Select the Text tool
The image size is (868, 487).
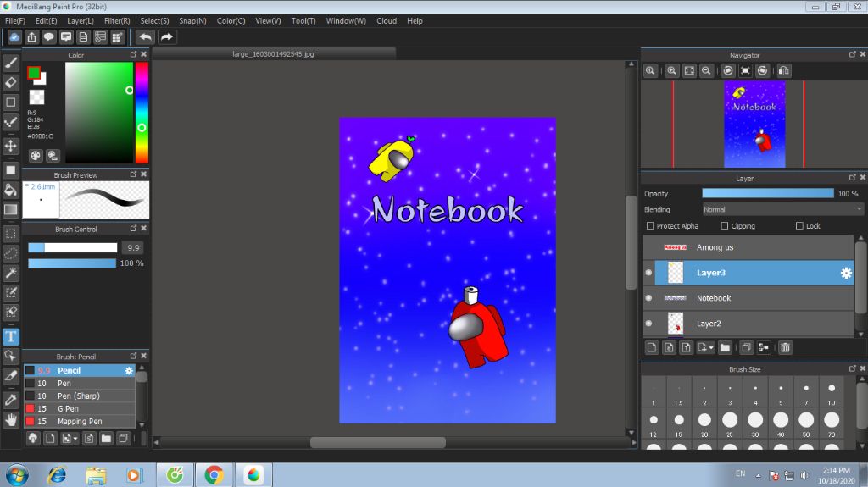coord(10,336)
